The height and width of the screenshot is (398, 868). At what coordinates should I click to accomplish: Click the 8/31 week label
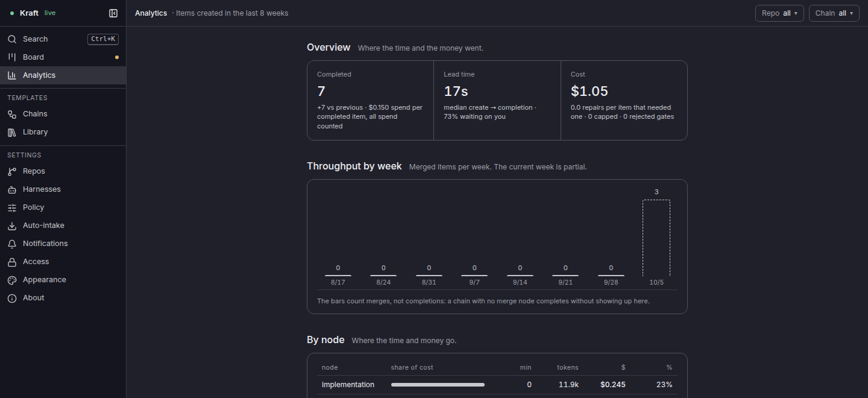[429, 282]
